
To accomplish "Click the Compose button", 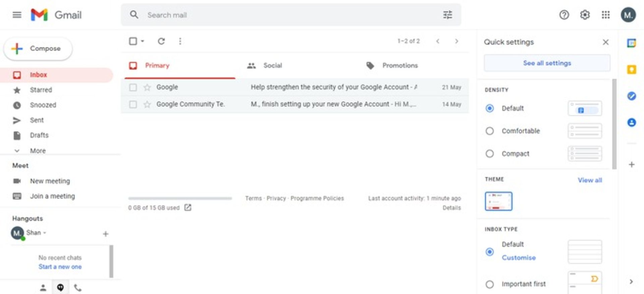I will click(38, 49).
